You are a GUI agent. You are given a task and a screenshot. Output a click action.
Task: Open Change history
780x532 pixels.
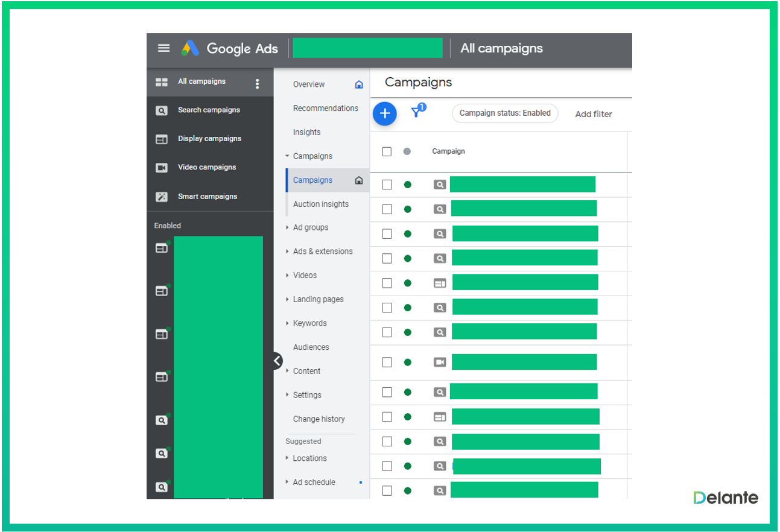pos(319,419)
